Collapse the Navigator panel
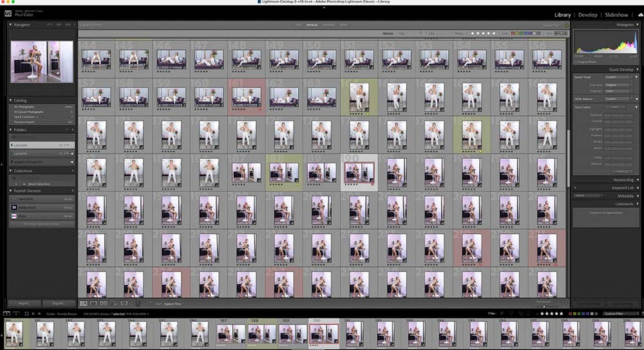 tap(10, 24)
